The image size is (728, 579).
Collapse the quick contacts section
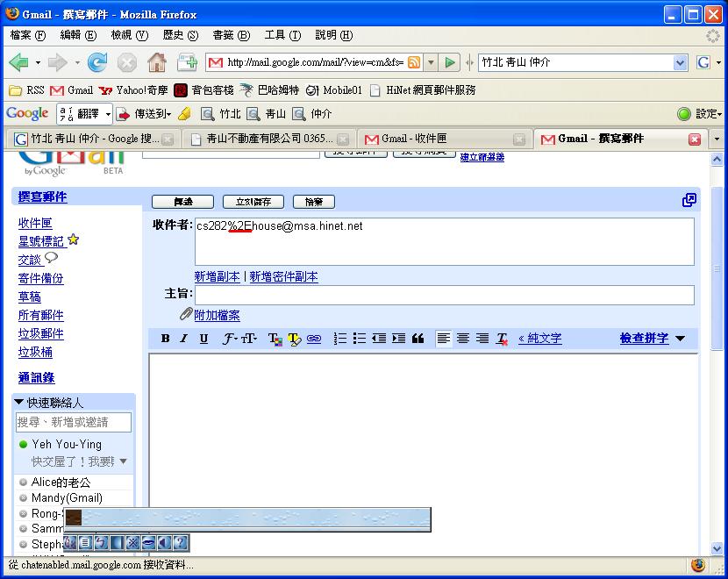[x=19, y=402]
